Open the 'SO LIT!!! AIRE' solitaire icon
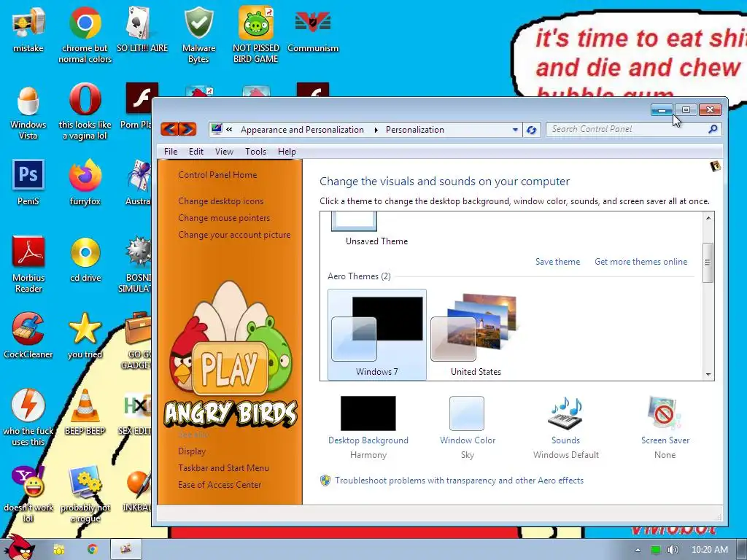747x560 pixels. [x=142, y=30]
